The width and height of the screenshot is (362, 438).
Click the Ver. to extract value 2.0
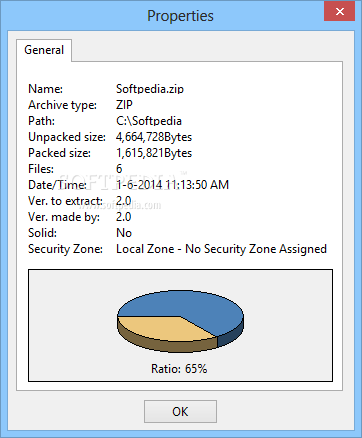(124, 201)
